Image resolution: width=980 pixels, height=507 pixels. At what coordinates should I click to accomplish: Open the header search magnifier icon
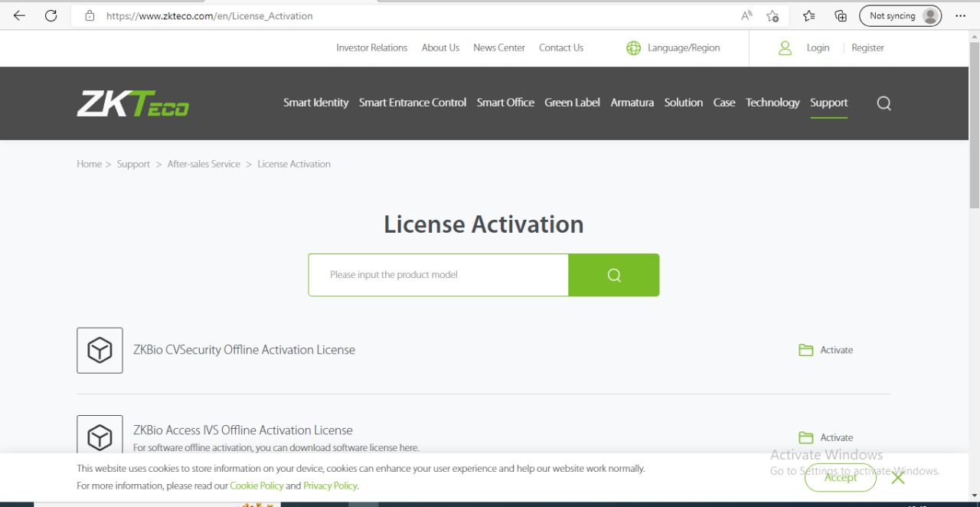pyautogui.click(x=884, y=103)
